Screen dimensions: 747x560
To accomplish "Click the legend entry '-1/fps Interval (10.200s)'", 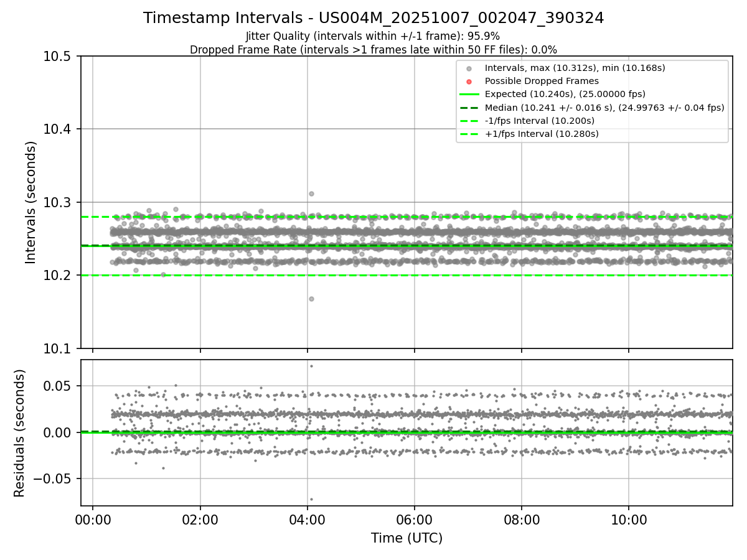I will pos(540,120).
